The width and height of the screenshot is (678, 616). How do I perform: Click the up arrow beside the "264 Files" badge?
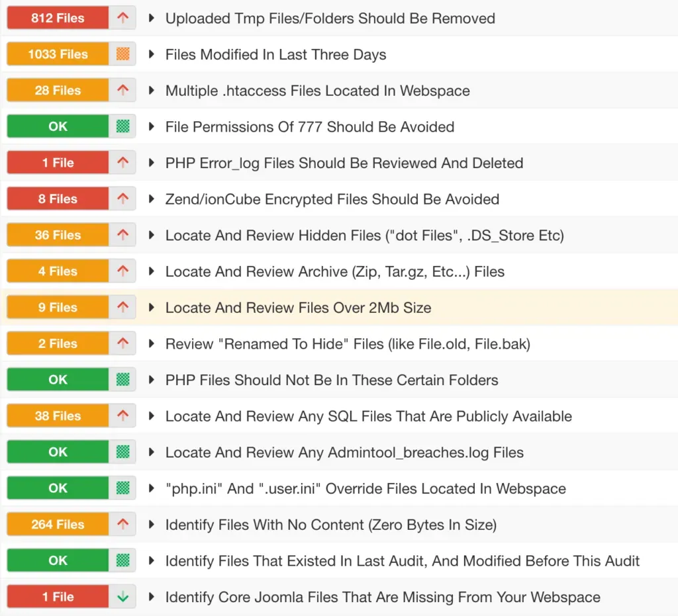[x=124, y=523]
